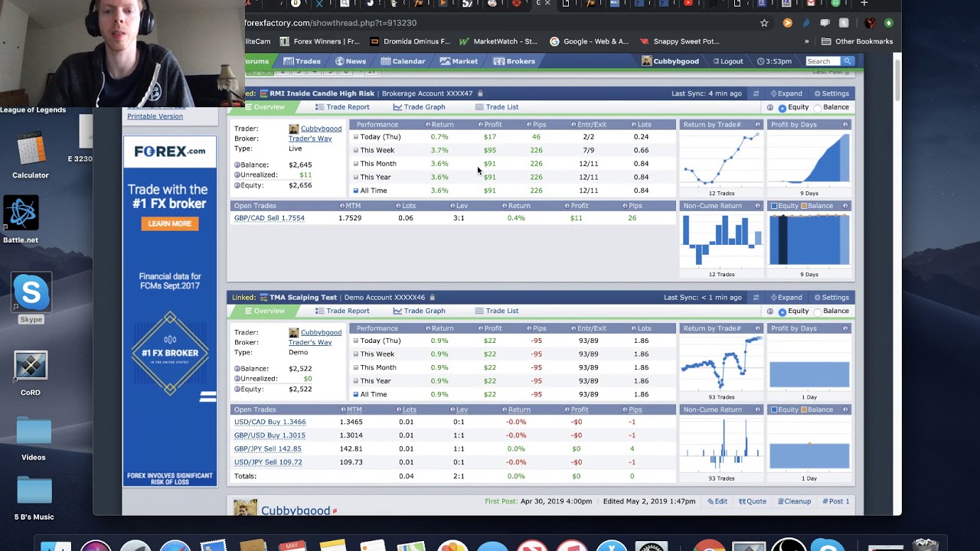Click Quote button on the first post
This screenshot has height=551, width=980.
click(752, 501)
